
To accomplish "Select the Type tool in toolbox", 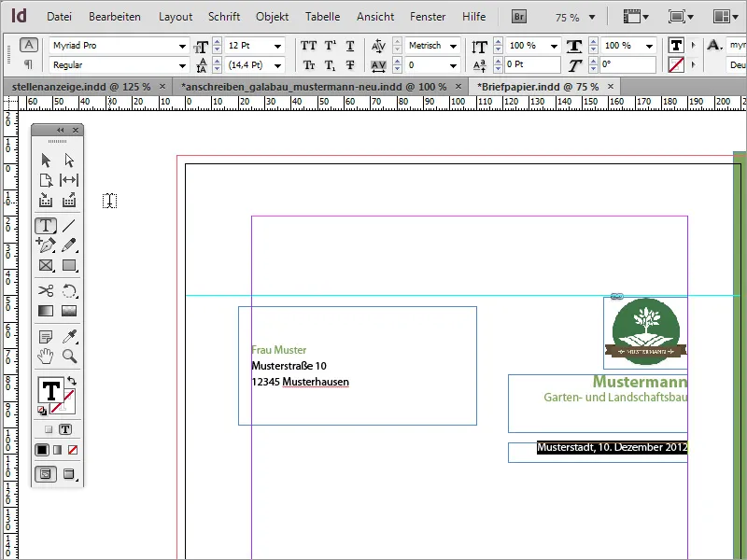I will [46, 225].
